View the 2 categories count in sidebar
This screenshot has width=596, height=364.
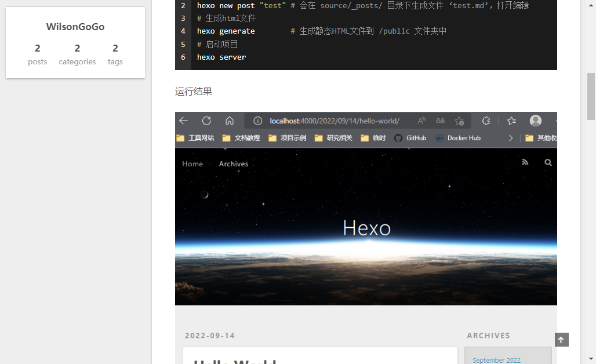[77, 54]
